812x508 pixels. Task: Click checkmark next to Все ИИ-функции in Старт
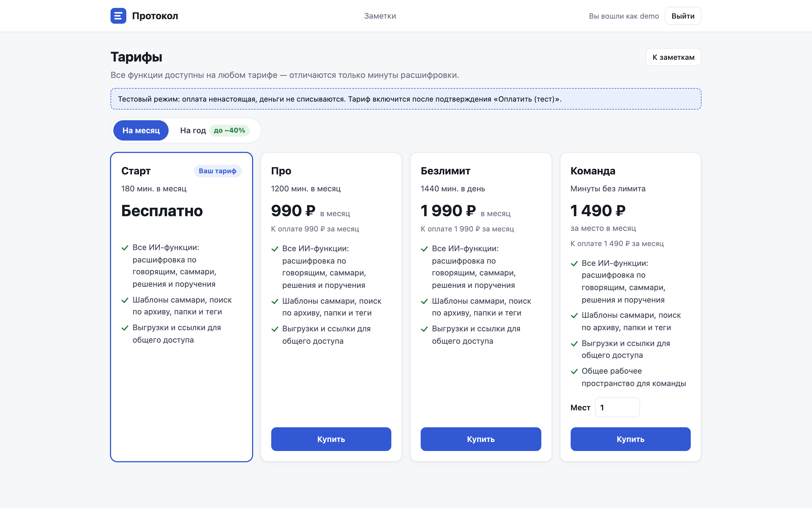pyautogui.click(x=125, y=248)
